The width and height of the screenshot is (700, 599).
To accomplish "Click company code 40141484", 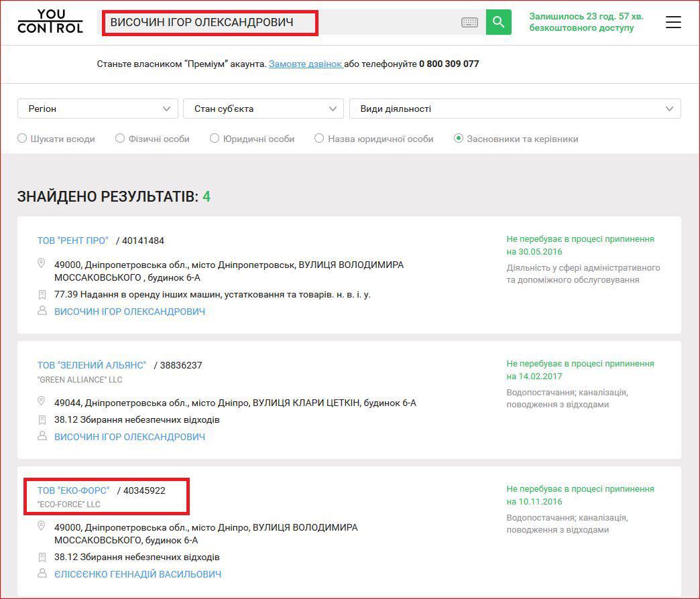I will [x=143, y=241].
